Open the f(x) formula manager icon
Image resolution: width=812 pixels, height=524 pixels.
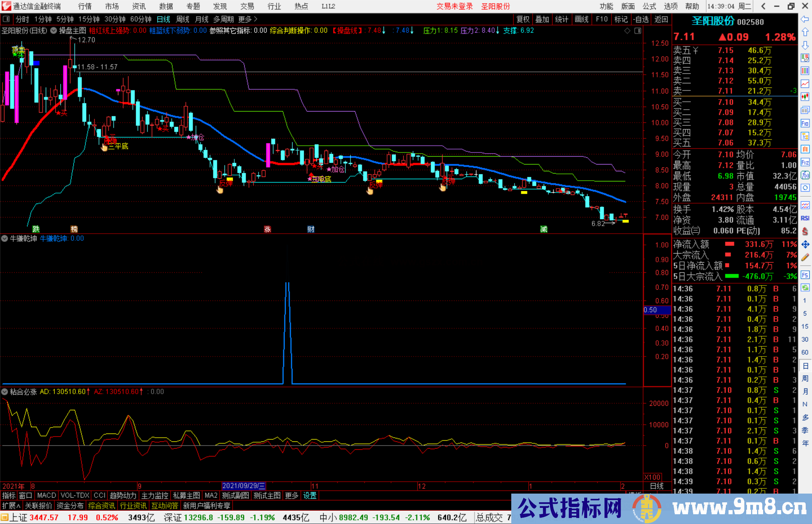click(805, 175)
